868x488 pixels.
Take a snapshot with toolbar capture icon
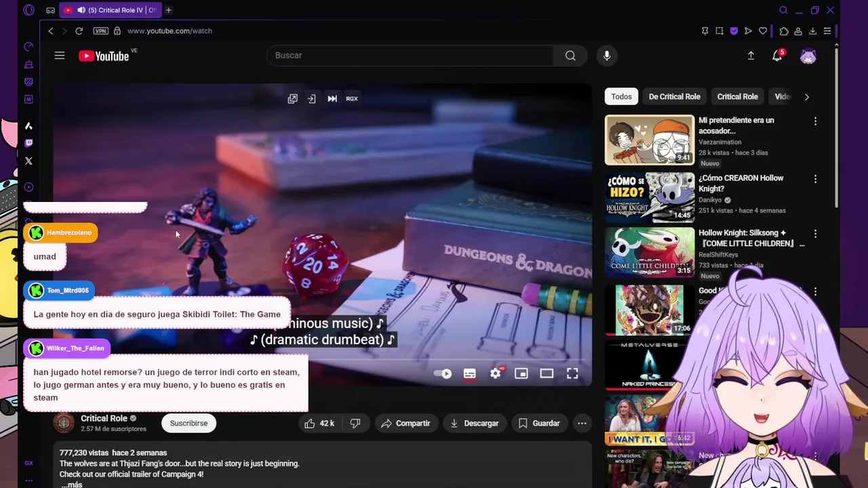[719, 31]
